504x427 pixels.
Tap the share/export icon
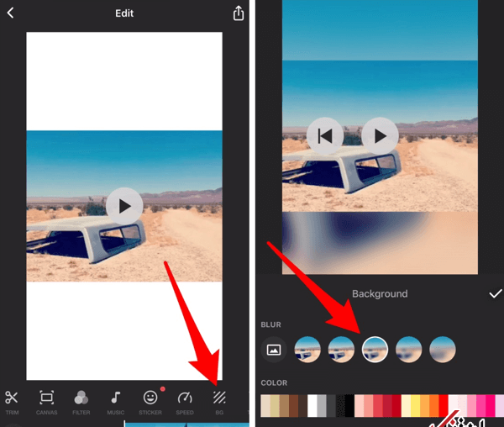coord(239,13)
